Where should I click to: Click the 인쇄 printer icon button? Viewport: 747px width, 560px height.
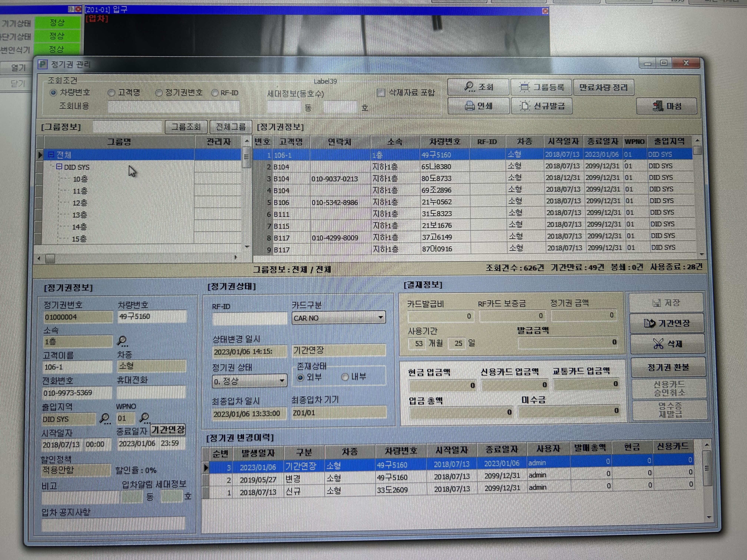tap(478, 106)
